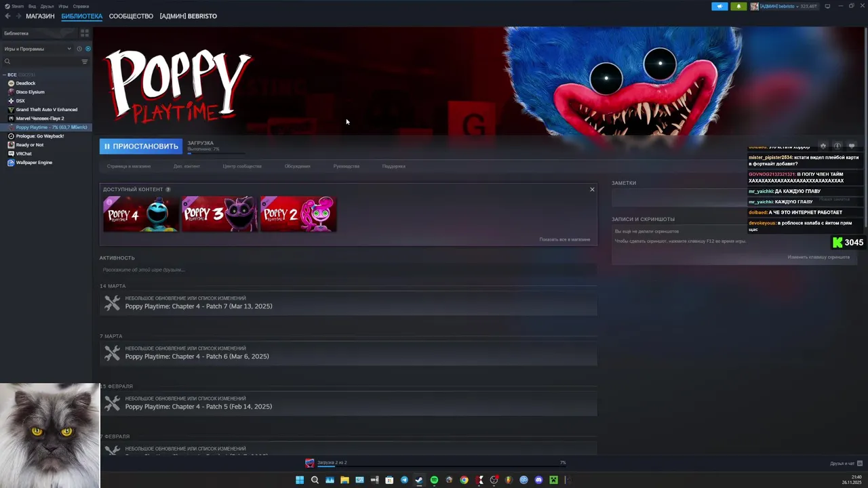Click the forward navigation arrow

click(x=18, y=16)
